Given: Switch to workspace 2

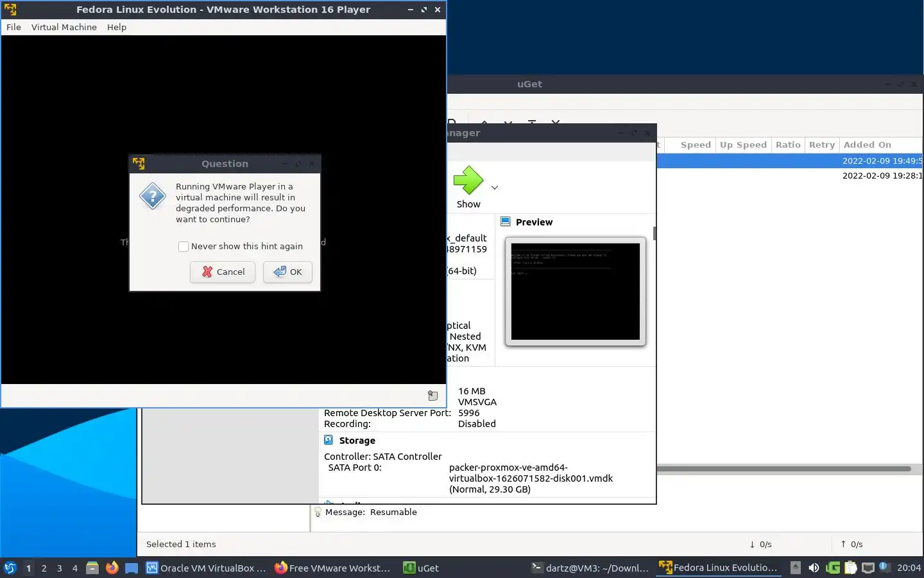Looking at the screenshot, I should click(x=44, y=568).
